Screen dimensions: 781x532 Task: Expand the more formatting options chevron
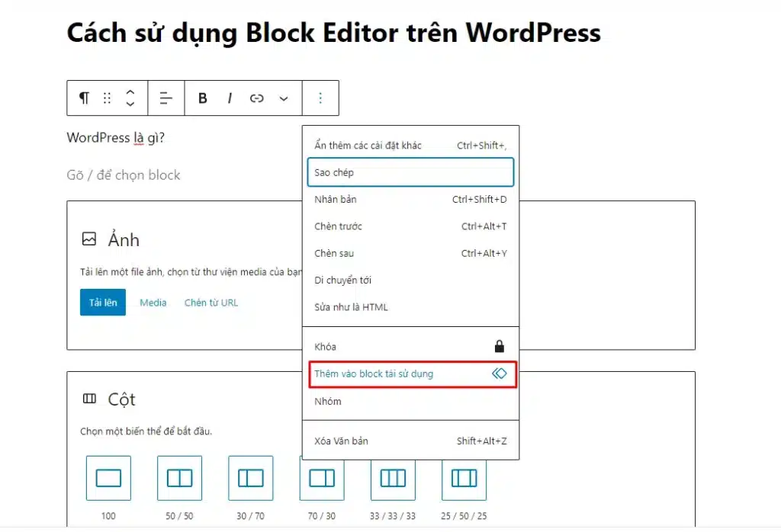[x=284, y=98]
